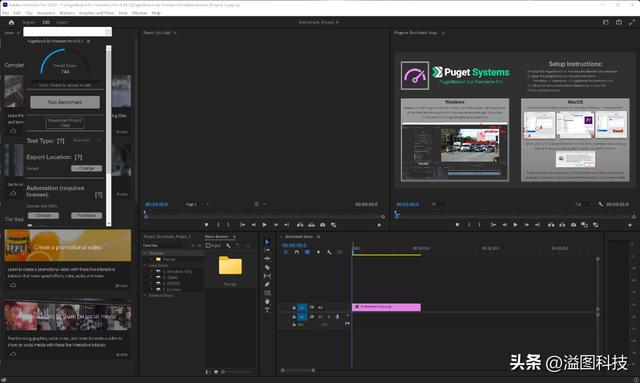
Task: Open the Test Type dropdown
Action: coord(87,140)
